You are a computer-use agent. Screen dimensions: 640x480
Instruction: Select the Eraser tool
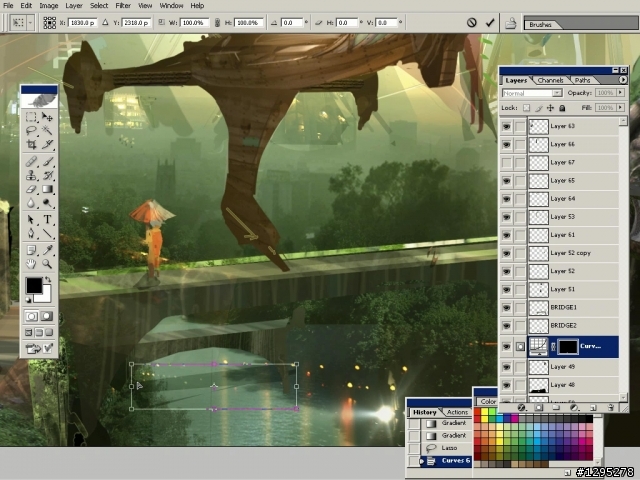(x=31, y=189)
